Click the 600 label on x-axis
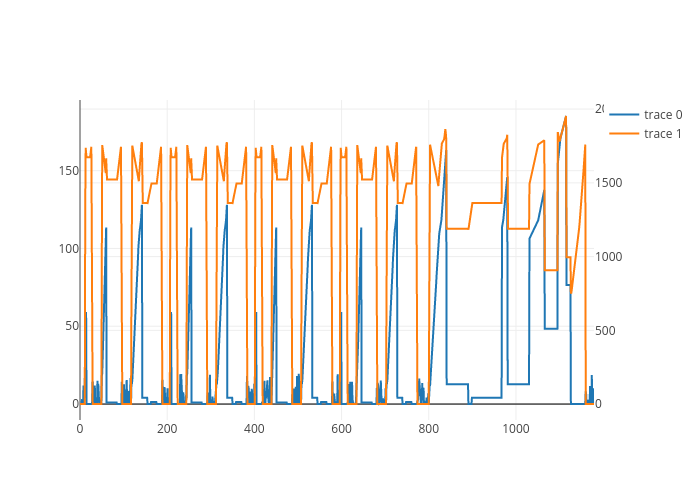 point(341,428)
